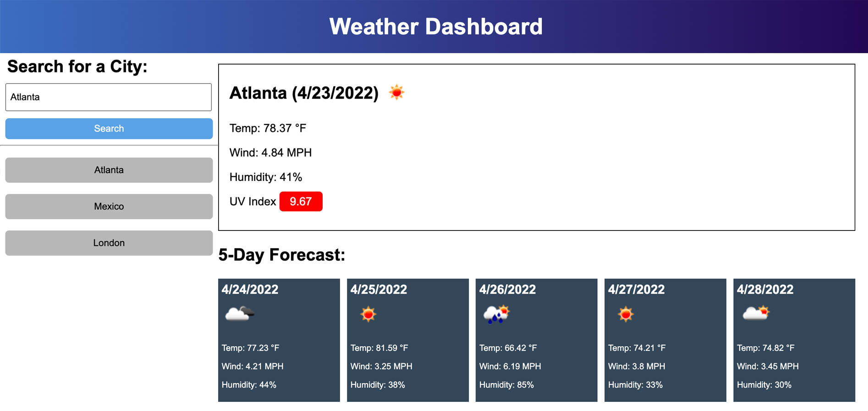Click the sunny icon beside Atlanta's date
The height and width of the screenshot is (411, 868).
tap(396, 93)
